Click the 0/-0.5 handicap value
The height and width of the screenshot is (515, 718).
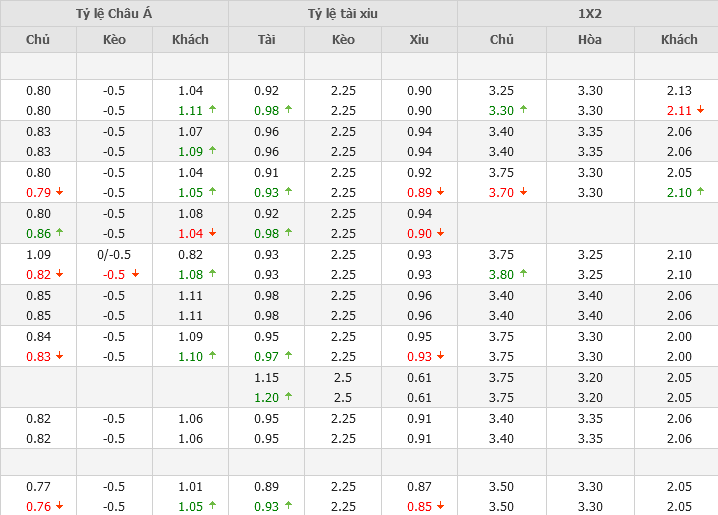pyautogui.click(x=114, y=254)
